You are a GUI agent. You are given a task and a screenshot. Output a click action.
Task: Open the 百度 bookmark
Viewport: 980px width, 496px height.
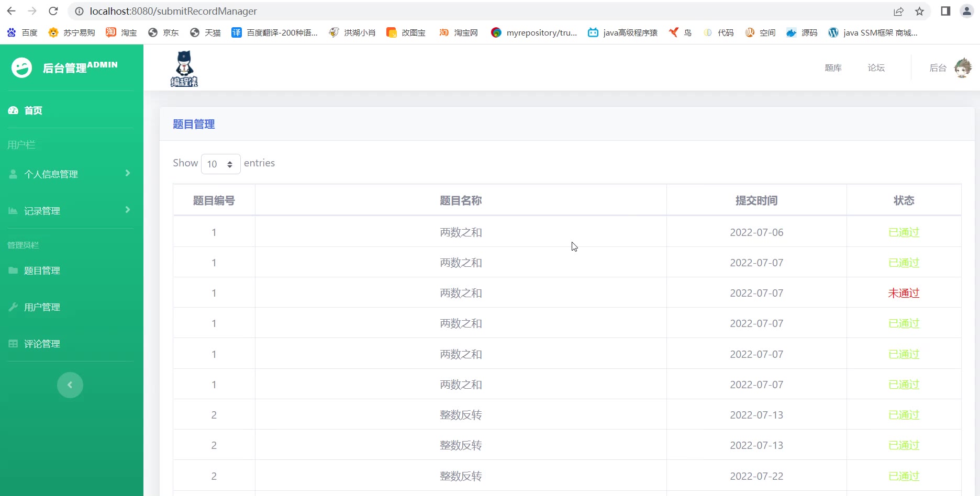coord(22,32)
